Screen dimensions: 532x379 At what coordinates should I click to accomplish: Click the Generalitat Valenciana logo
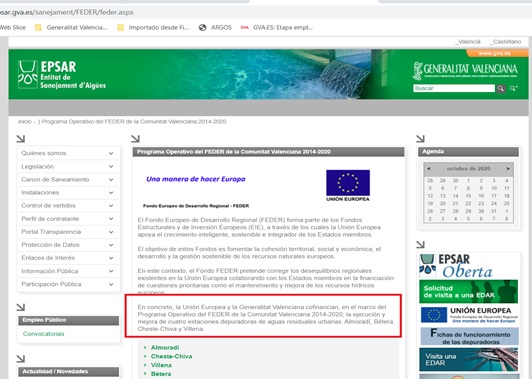coord(465,71)
